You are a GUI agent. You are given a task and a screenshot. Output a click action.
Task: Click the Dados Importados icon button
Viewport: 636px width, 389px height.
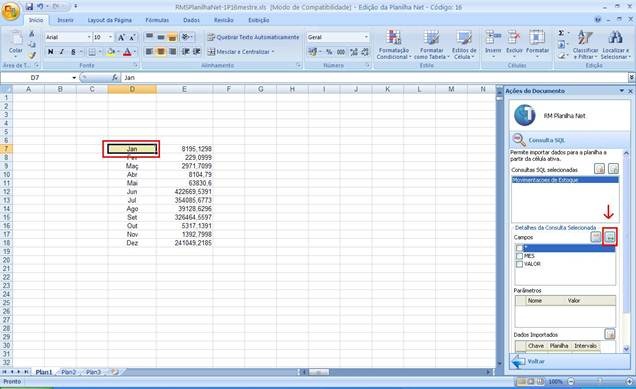tap(610, 334)
